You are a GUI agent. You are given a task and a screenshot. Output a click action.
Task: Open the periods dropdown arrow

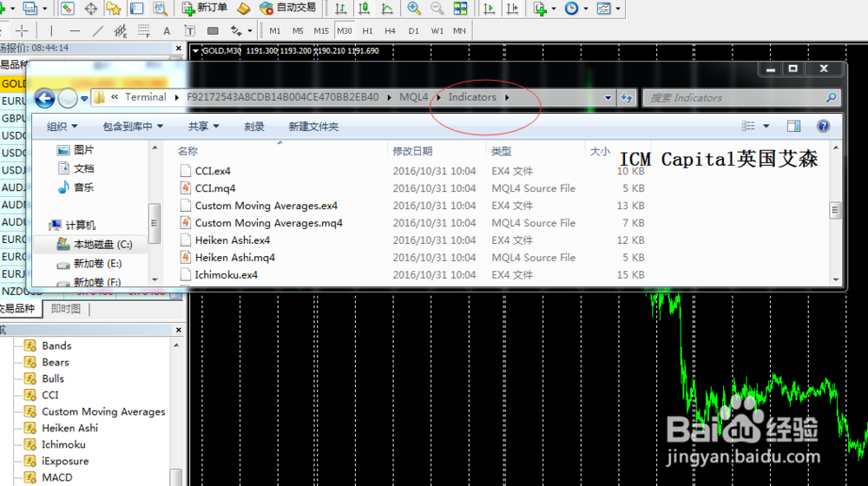tap(585, 9)
